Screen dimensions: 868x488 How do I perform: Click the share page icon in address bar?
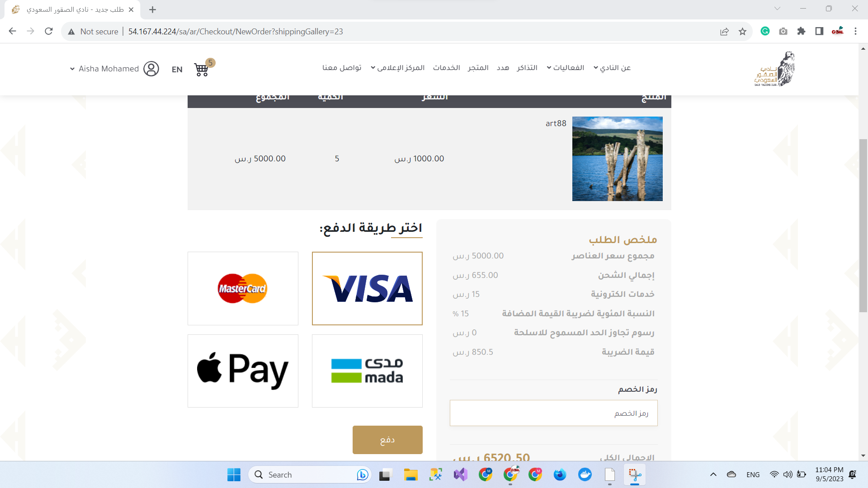pyautogui.click(x=724, y=32)
